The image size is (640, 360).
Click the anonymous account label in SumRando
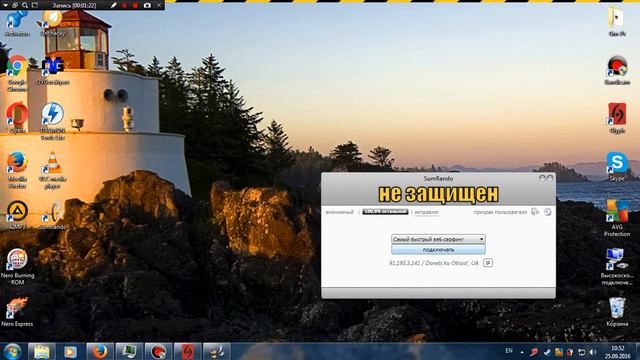click(339, 212)
